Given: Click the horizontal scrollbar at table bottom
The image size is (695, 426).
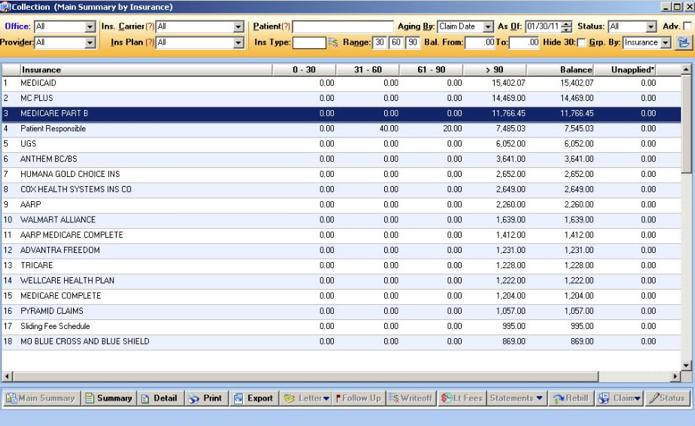Looking at the screenshot, I should coord(340,376).
